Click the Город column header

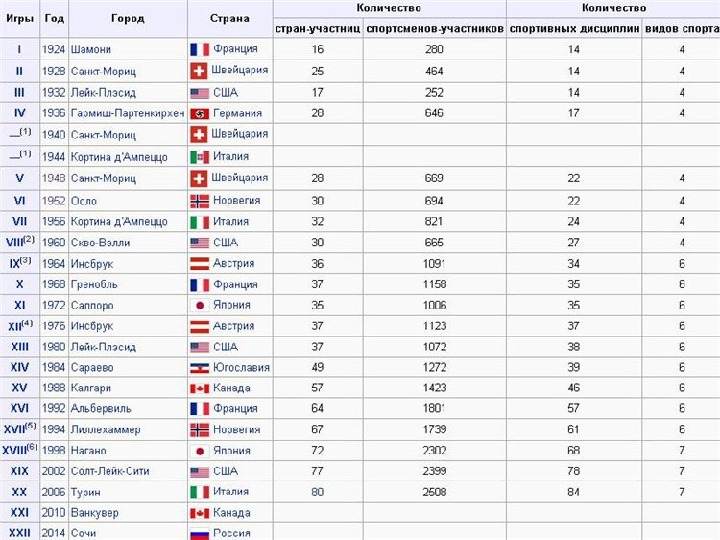point(128,18)
